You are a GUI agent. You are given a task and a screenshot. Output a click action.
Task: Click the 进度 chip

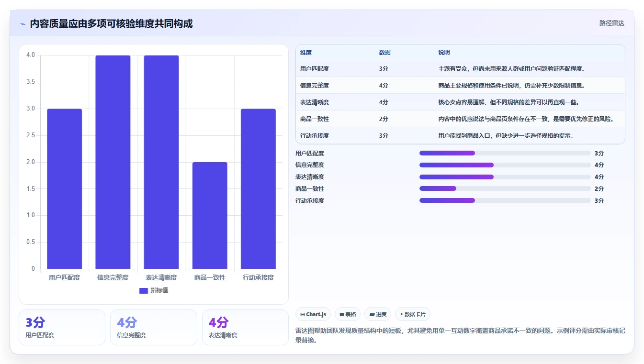[378, 314]
